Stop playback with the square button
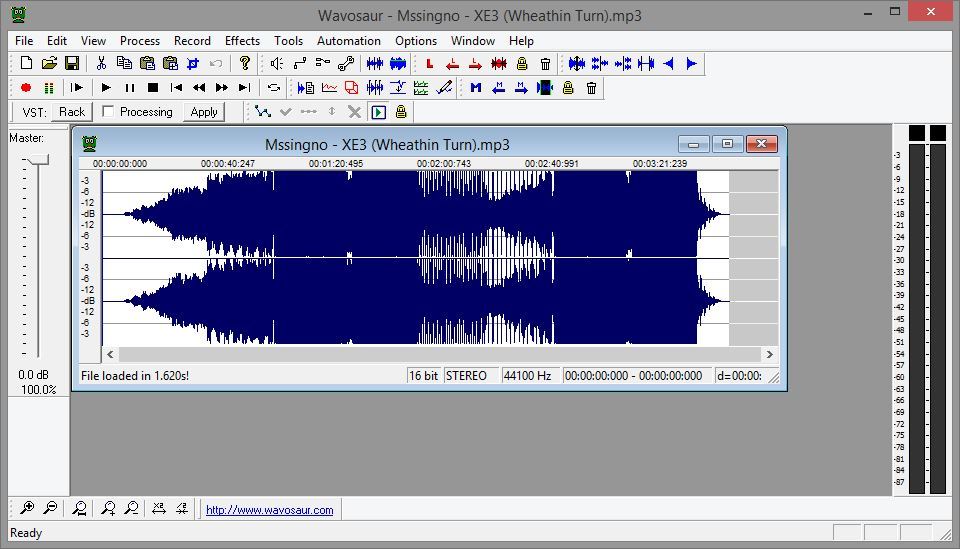The height and width of the screenshot is (549, 960). point(153,88)
